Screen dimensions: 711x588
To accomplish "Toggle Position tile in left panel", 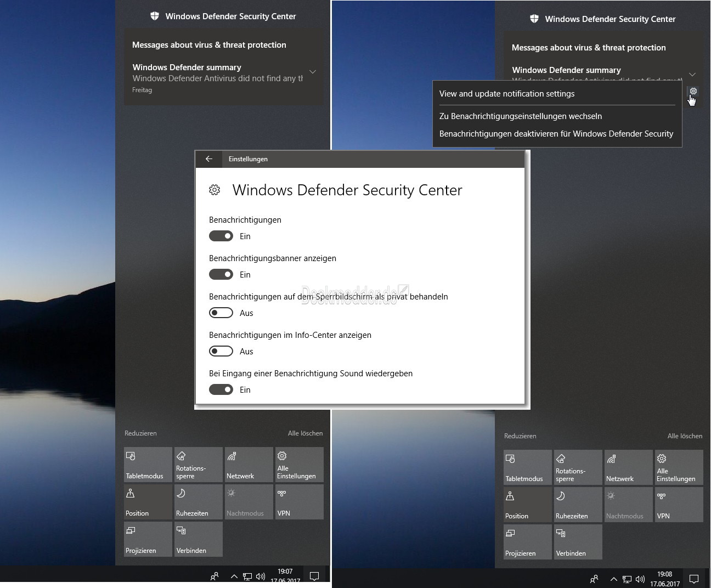I will tap(148, 502).
